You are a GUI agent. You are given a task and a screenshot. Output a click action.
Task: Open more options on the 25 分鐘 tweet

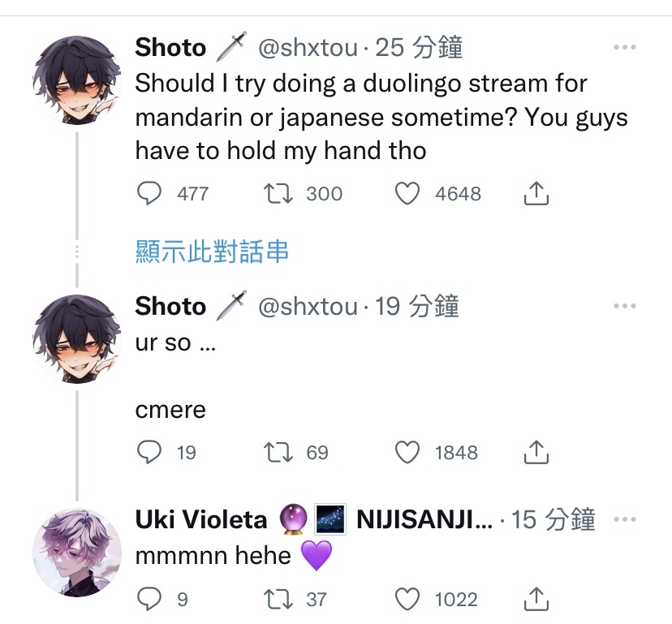[x=624, y=47]
